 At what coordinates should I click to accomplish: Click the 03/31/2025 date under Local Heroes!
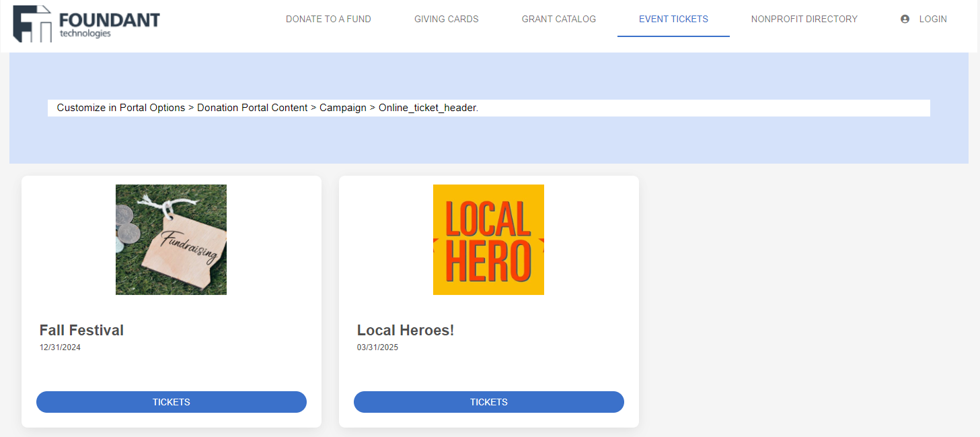tap(377, 347)
